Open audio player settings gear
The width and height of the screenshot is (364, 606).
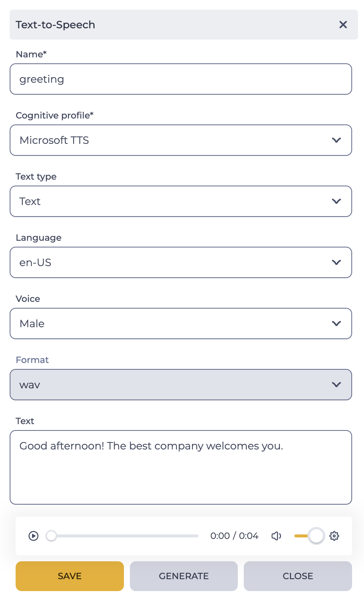pyautogui.click(x=334, y=536)
